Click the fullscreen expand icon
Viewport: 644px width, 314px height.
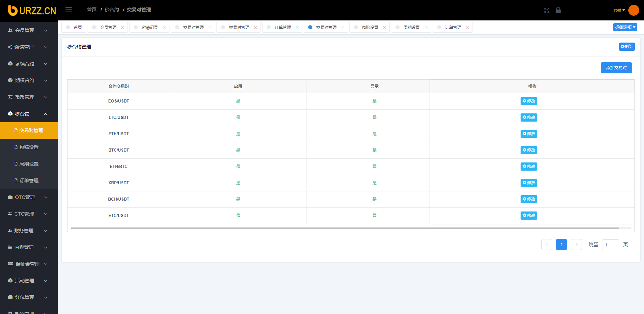(x=547, y=10)
